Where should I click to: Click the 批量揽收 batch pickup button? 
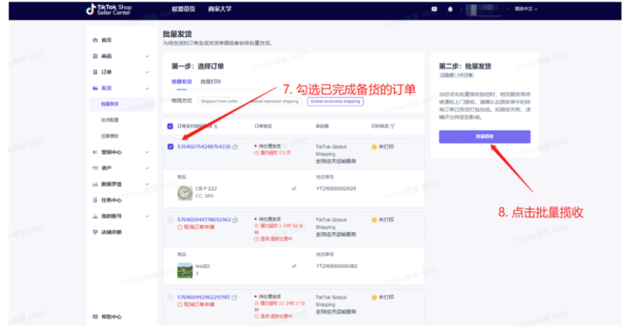tap(484, 137)
